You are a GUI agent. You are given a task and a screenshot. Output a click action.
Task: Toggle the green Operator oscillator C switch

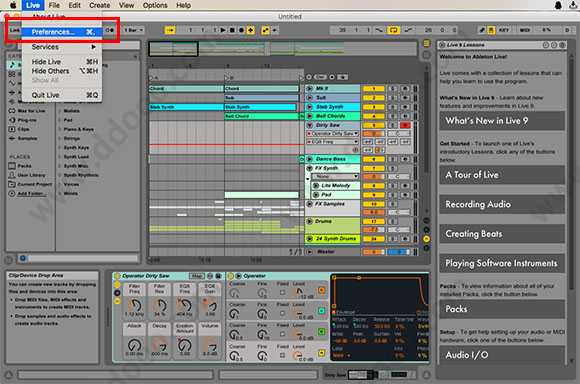pyautogui.click(x=321, y=311)
